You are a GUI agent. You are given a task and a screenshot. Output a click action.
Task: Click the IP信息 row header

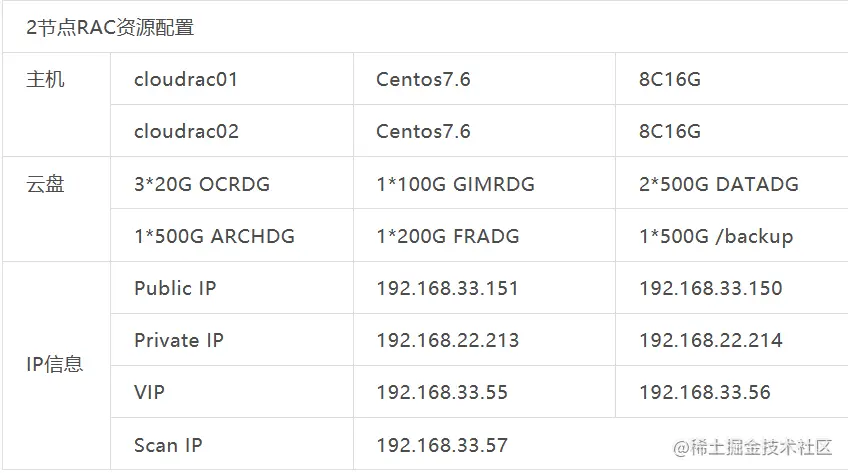[x=56, y=365]
